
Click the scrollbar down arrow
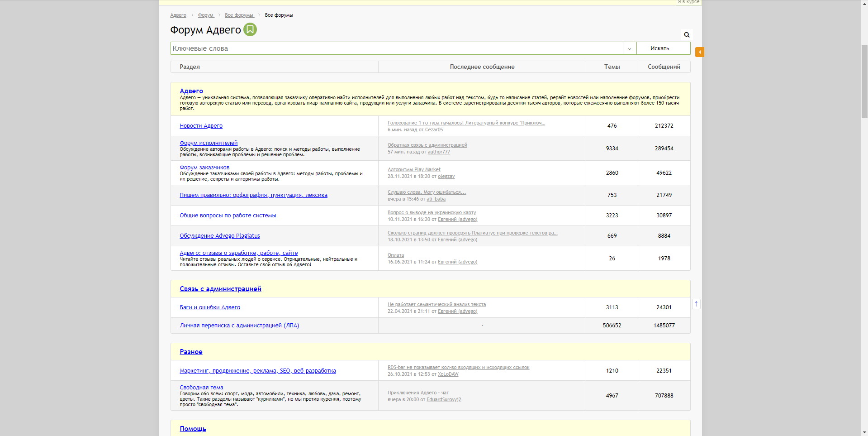864,432
